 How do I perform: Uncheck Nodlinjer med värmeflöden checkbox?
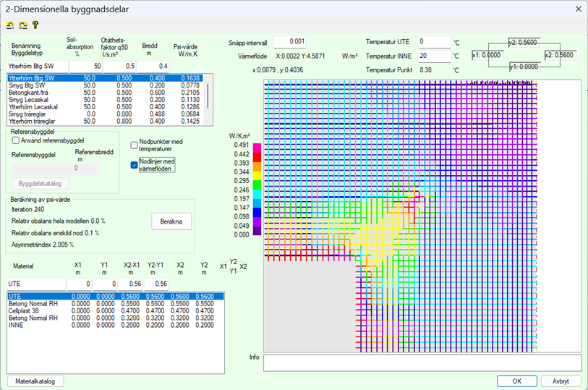135,165
